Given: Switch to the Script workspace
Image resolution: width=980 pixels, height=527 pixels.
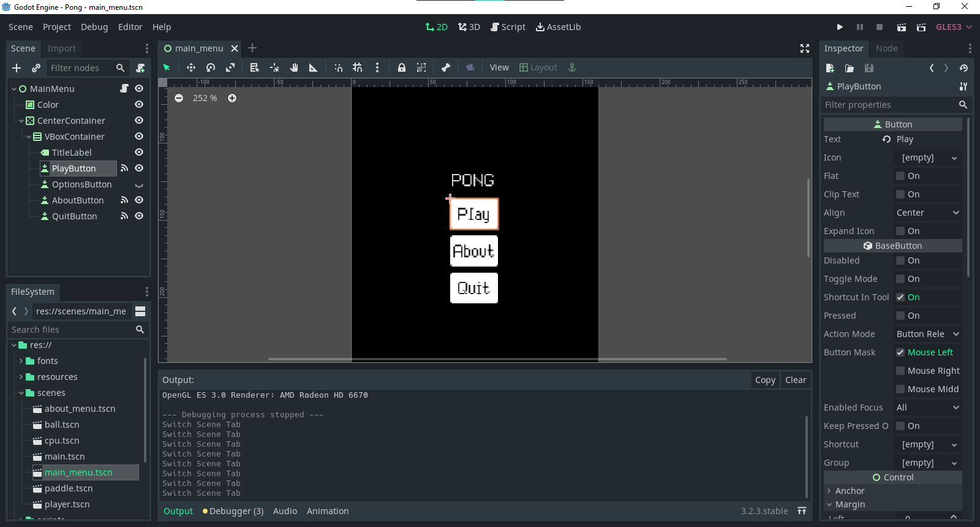Looking at the screenshot, I should (508, 27).
